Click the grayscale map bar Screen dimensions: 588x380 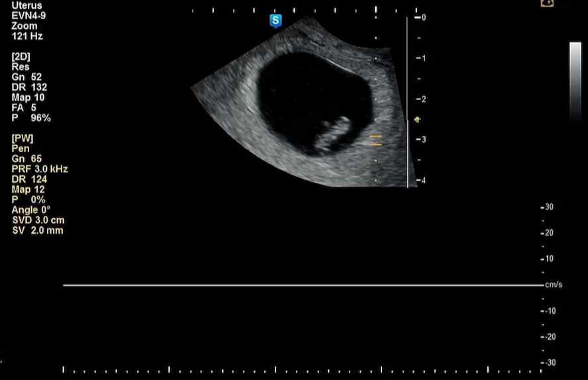point(575,81)
